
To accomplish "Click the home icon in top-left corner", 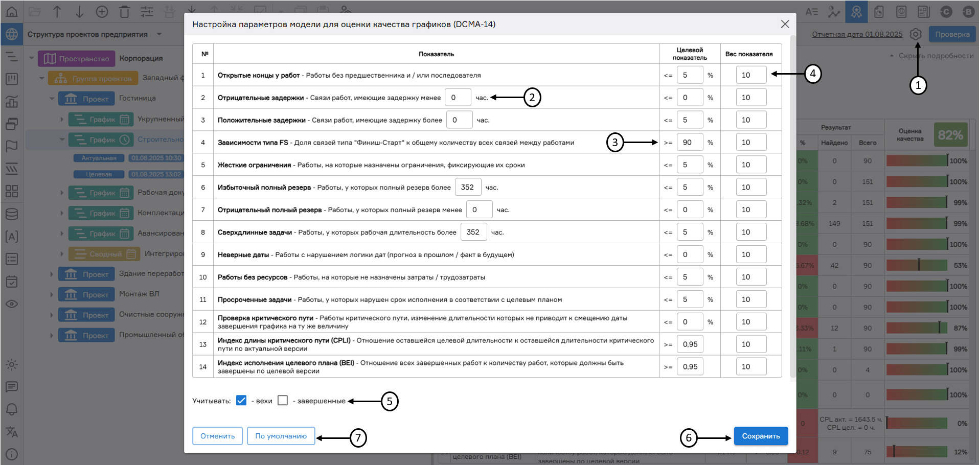I will [11, 11].
